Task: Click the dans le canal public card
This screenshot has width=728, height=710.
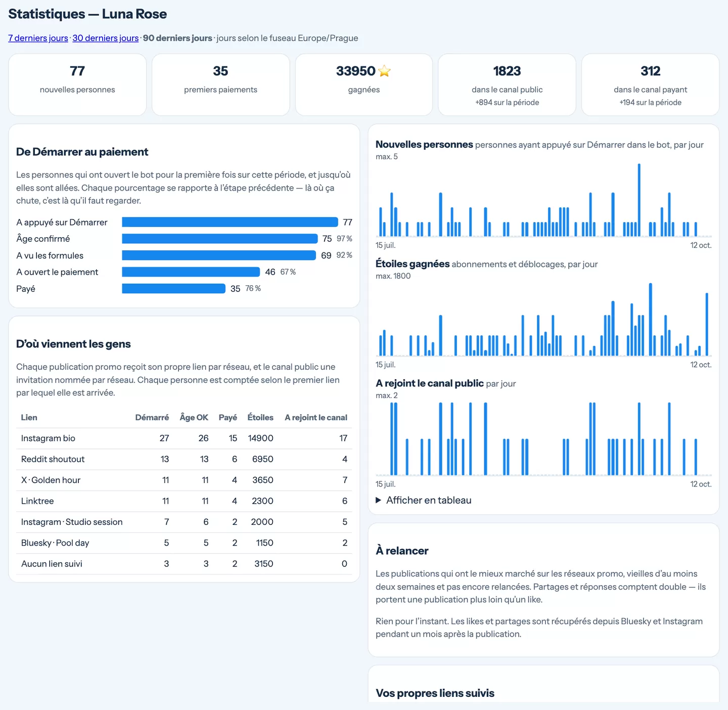Action: [507, 85]
